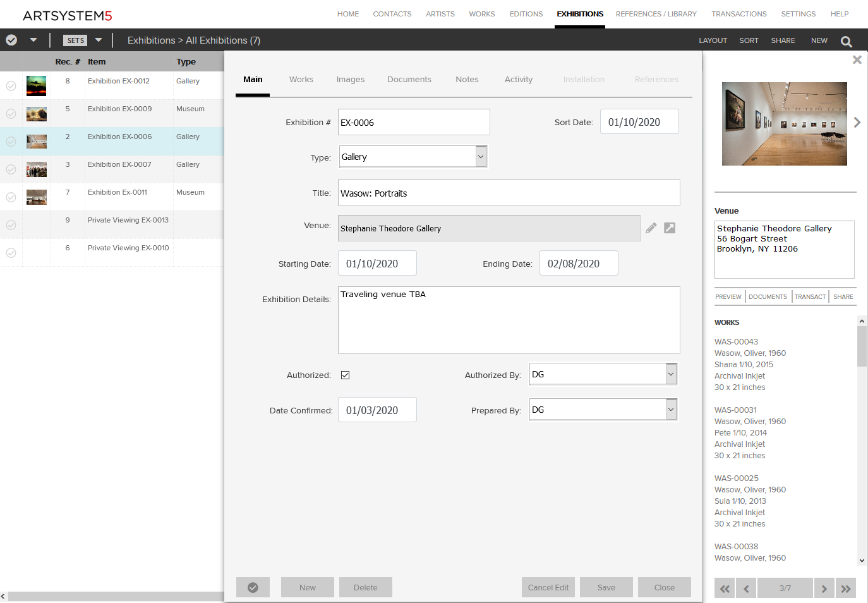Click checkmark button at bottom of form
Screen dimensions: 868x603
[x=253, y=587]
